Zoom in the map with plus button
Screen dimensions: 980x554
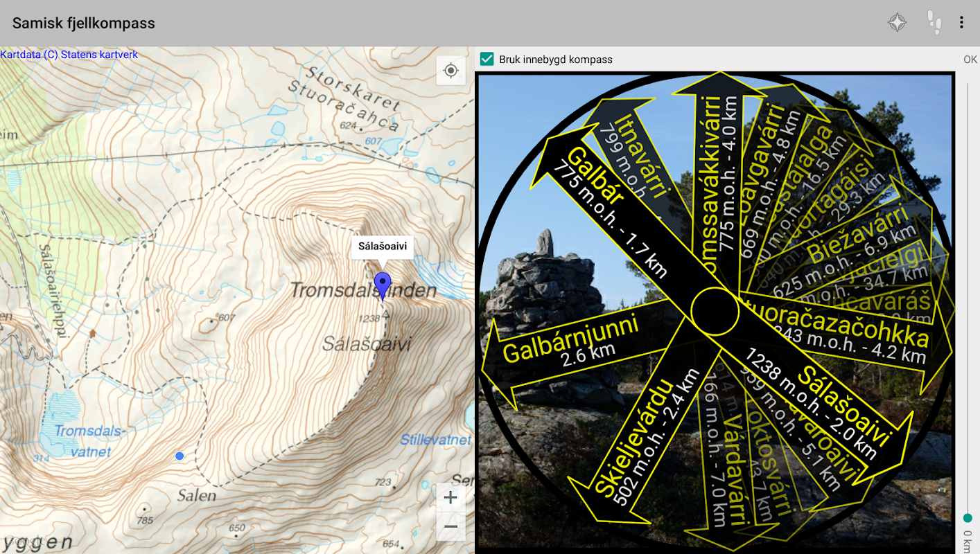pyautogui.click(x=450, y=497)
